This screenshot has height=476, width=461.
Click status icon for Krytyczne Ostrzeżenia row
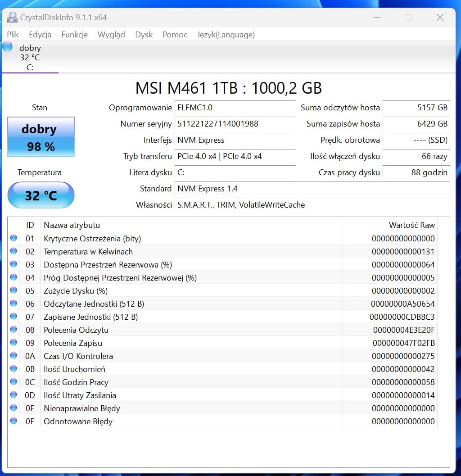14,238
